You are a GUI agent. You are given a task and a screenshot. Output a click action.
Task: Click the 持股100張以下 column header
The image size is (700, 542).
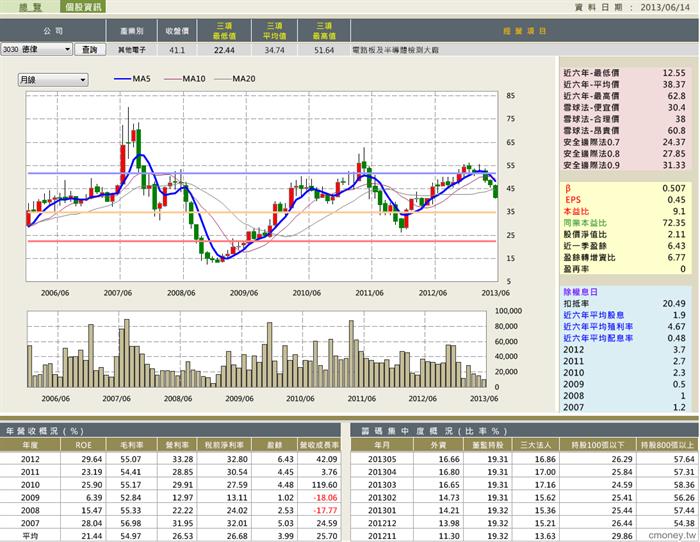pos(598,445)
